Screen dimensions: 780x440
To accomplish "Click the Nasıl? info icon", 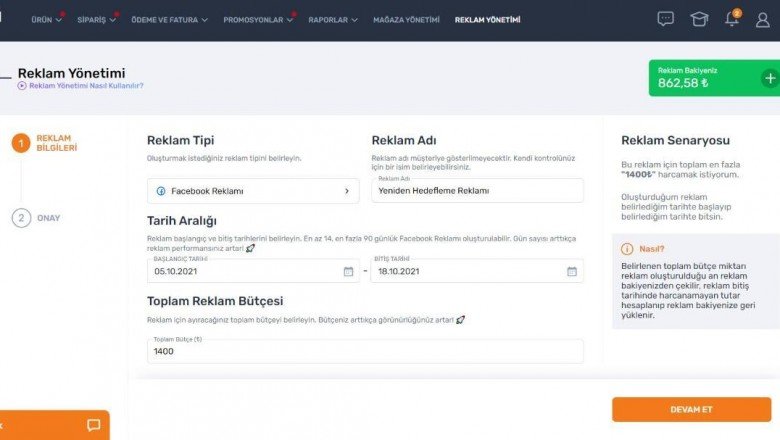I will (627, 249).
